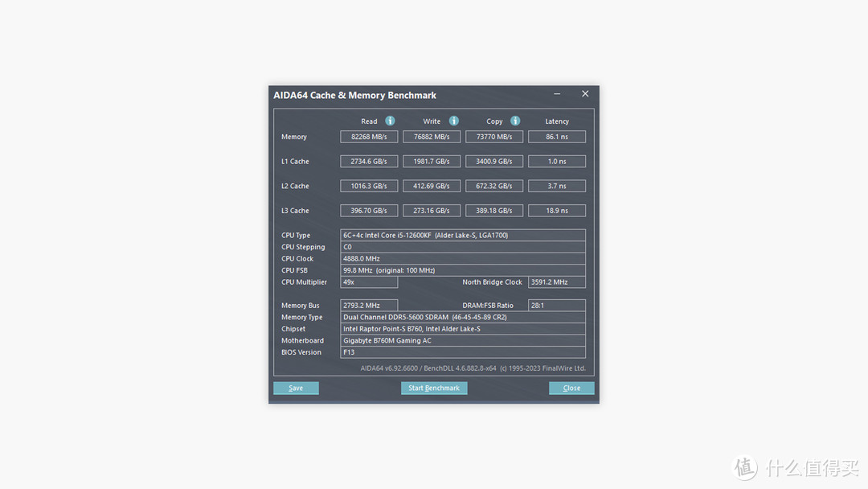Click the Close button at bottom
Viewport: 868px width, 489px height.
(572, 388)
